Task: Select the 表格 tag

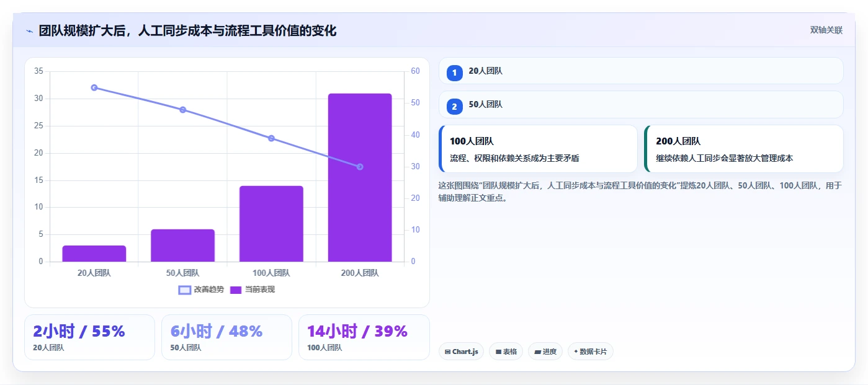Action: click(x=506, y=352)
